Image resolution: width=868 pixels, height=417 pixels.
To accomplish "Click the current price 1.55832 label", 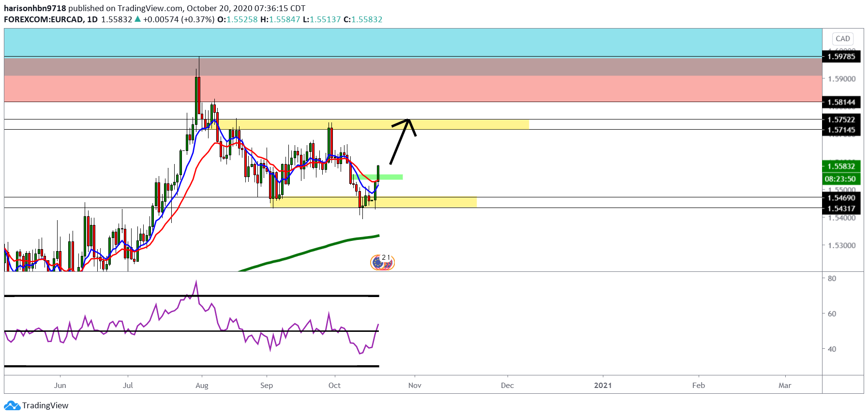I will pyautogui.click(x=841, y=166).
